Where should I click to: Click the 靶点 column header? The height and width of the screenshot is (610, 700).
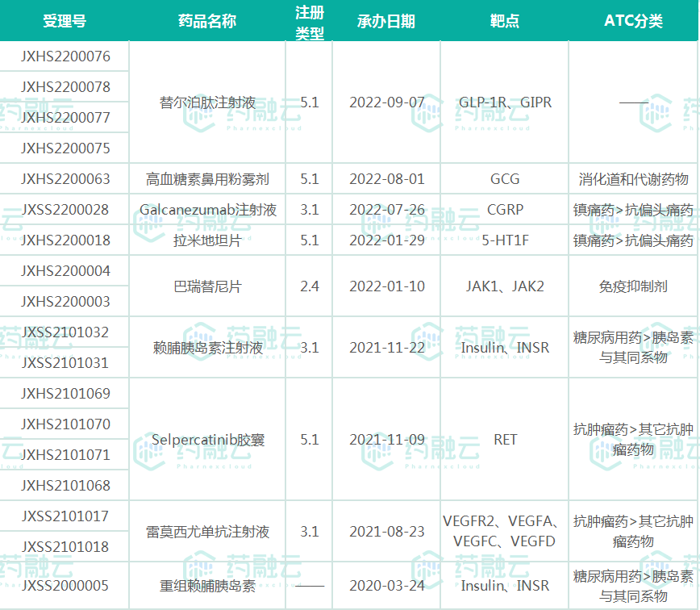pyautogui.click(x=505, y=21)
